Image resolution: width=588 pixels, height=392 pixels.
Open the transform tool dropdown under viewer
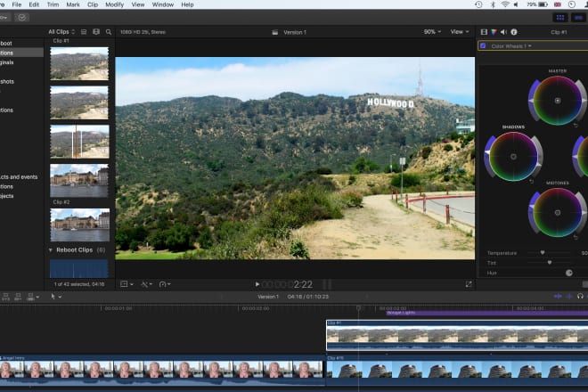point(127,284)
